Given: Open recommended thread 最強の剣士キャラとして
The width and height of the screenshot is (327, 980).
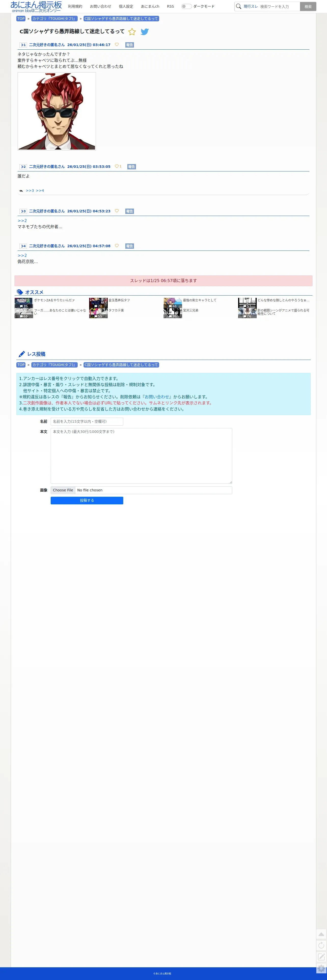Looking at the screenshot, I should click(199, 300).
